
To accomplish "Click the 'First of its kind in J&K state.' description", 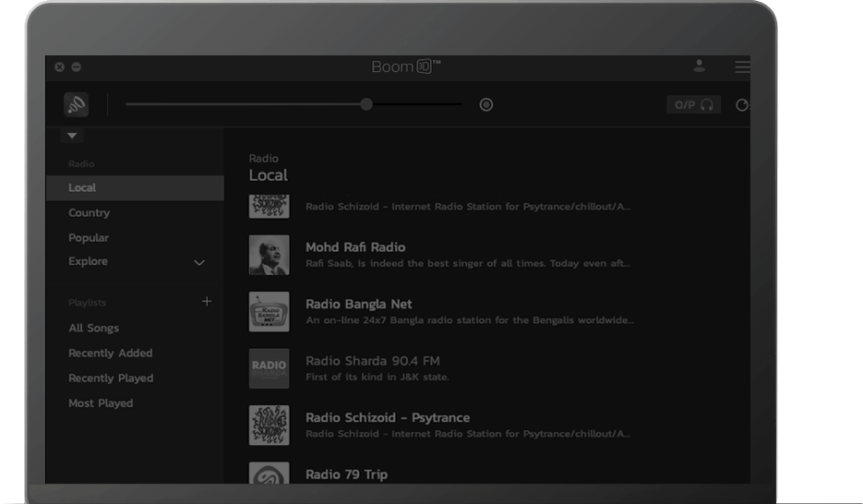I will click(378, 377).
